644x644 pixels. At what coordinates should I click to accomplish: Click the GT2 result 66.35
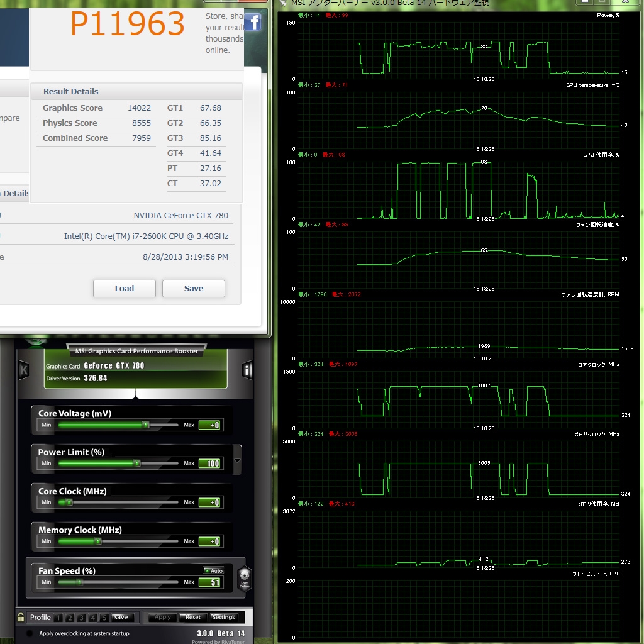tap(210, 123)
